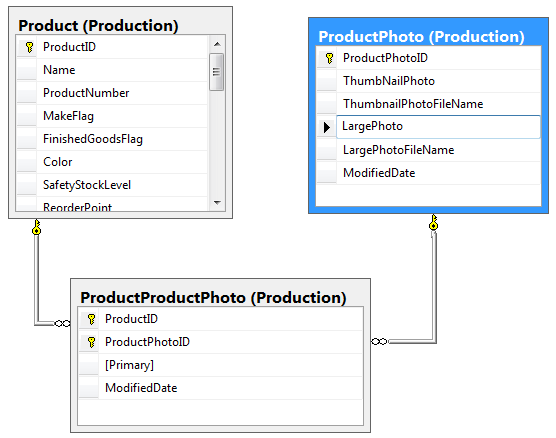Viewport: 556px width, 438px height.
Task: Select the Product (Production) table title
Action: click(98, 26)
